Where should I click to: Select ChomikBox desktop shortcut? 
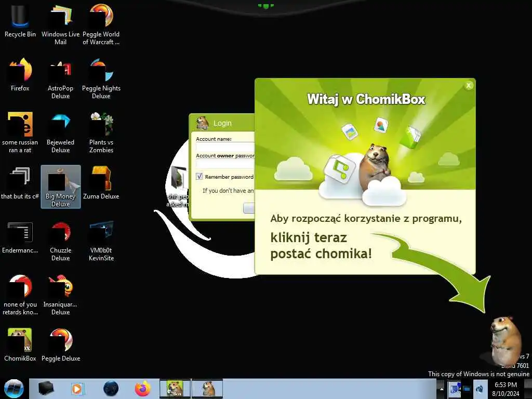20,344
